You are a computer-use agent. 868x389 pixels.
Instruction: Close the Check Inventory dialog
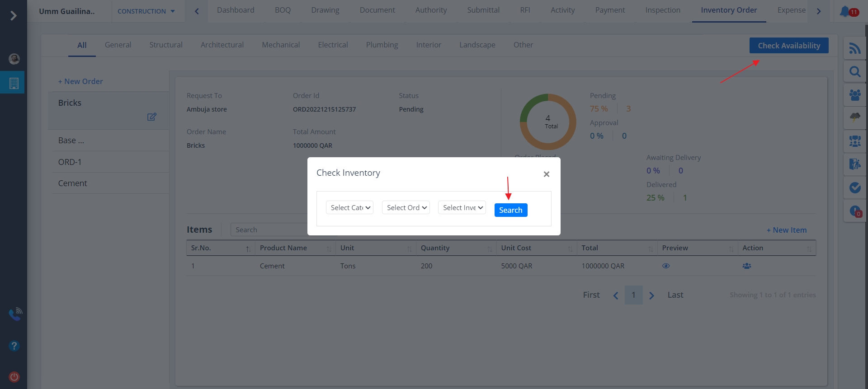point(546,174)
